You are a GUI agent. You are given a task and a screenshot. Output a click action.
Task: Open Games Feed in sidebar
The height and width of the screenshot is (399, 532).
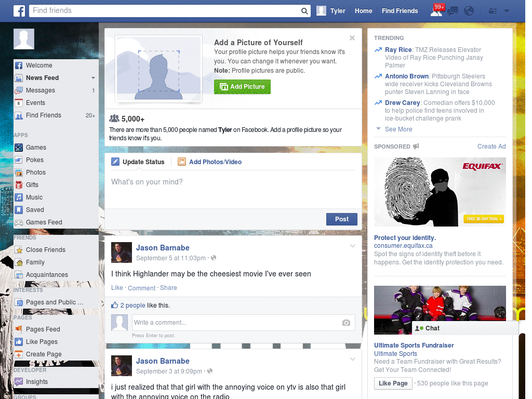tap(56, 222)
